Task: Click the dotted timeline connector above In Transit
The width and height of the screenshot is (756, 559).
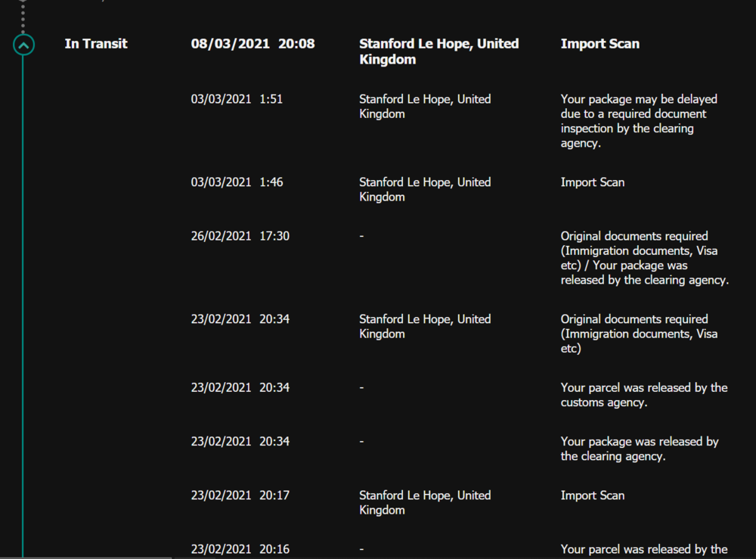Action: tap(23, 14)
